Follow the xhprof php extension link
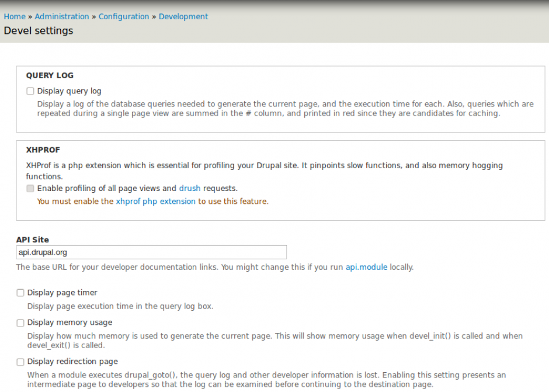This screenshot has width=549, height=392. tap(155, 201)
